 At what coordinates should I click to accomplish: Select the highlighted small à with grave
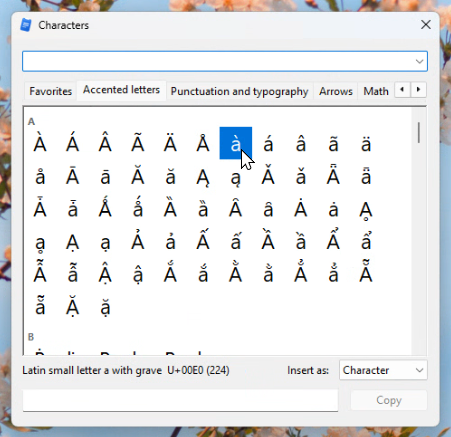236,143
